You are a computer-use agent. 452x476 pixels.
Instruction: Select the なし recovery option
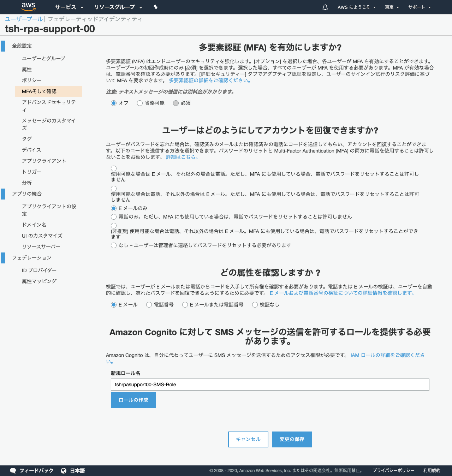click(114, 245)
